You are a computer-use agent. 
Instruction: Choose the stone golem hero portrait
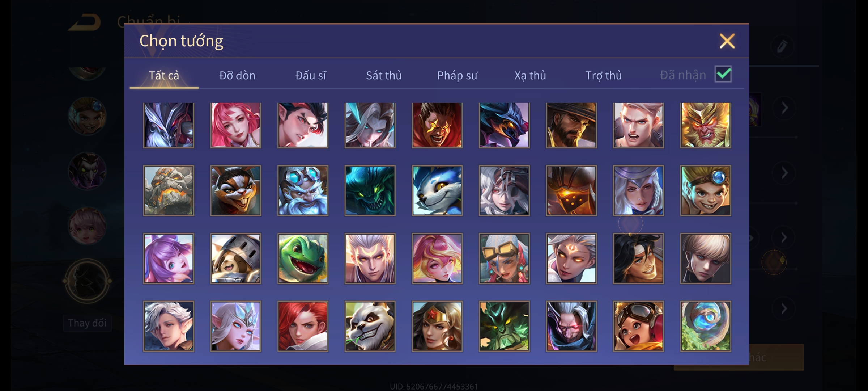(169, 191)
